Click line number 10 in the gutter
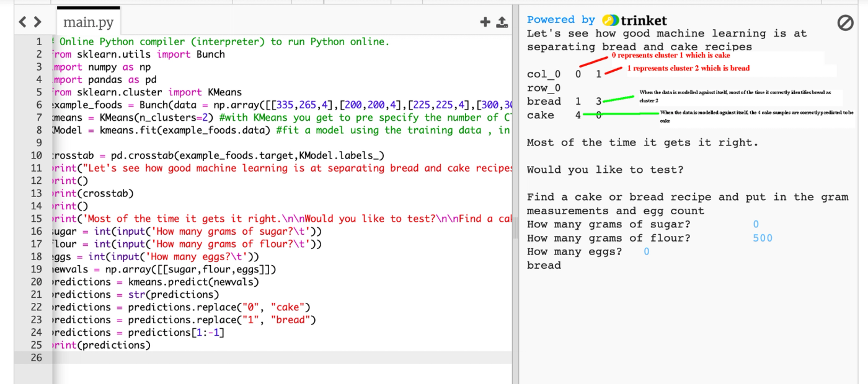The image size is (868, 384). pos(36,155)
